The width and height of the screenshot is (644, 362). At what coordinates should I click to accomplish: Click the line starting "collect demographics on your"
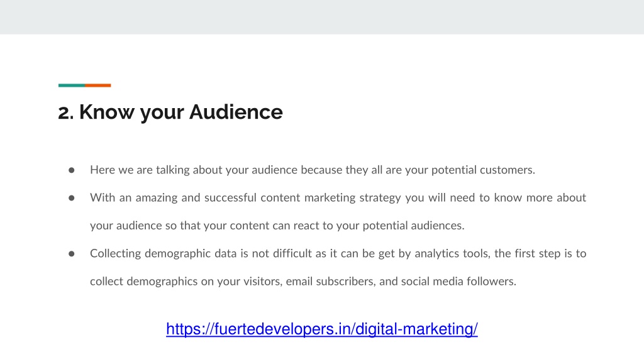(x=303, y=282)
